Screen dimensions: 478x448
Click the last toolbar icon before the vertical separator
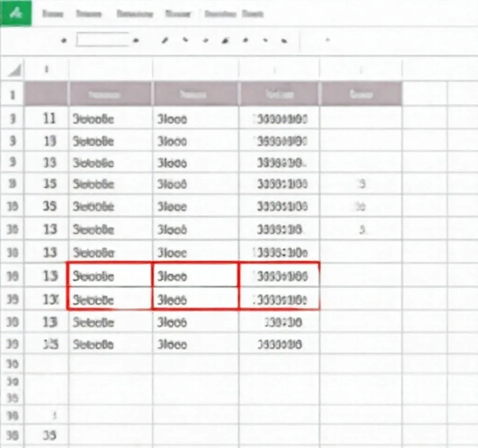pos(283,41)
